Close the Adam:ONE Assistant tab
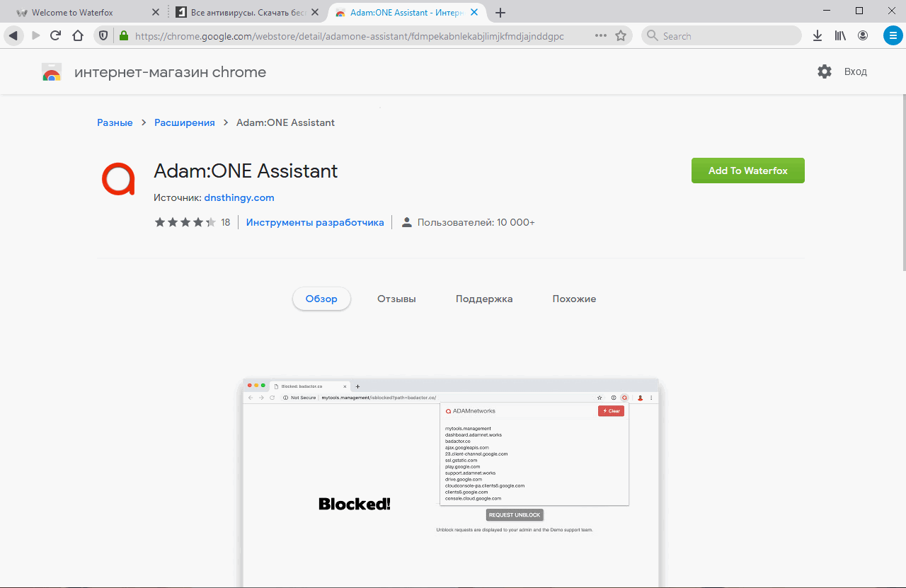 click(x=474, y=13)
